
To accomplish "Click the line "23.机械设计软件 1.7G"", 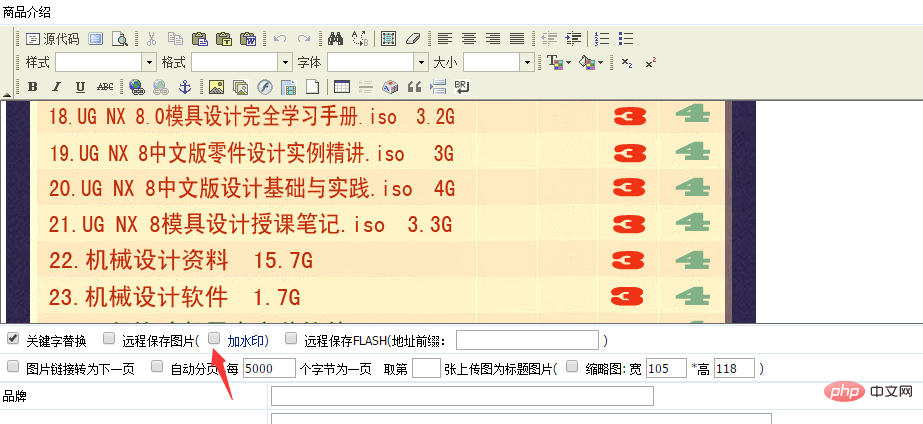I will coord(175,297).
